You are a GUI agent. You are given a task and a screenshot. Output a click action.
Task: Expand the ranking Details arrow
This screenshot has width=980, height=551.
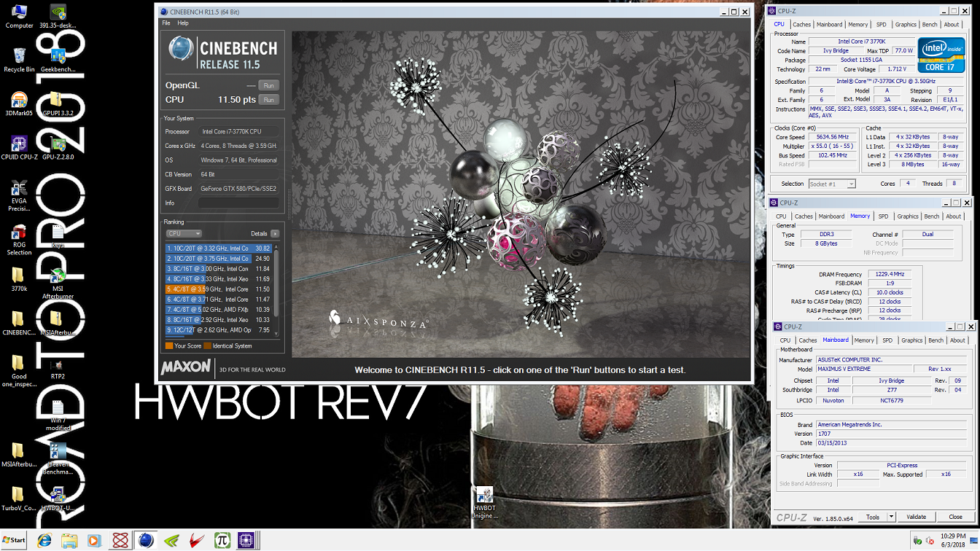(x=275, y=234)
